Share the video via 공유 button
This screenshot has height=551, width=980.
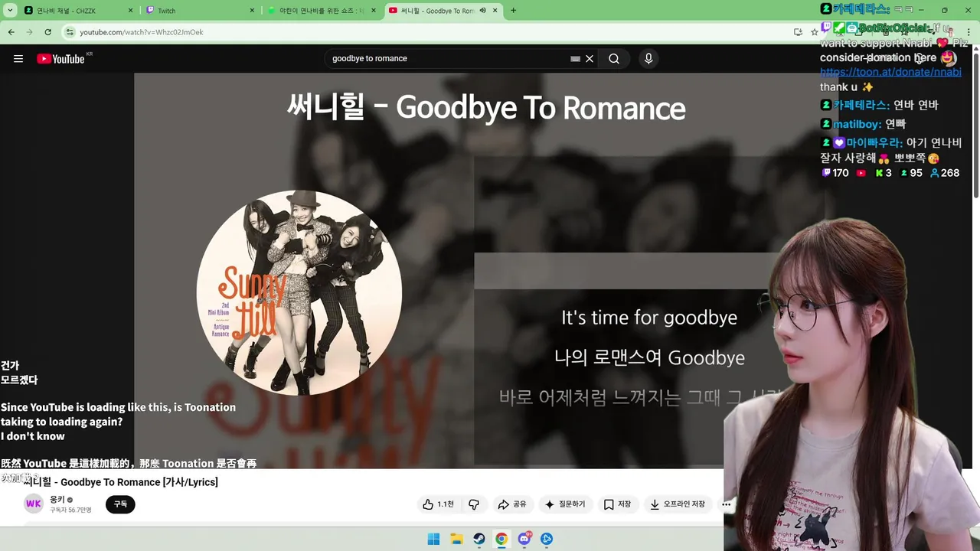tap(512, 504)
